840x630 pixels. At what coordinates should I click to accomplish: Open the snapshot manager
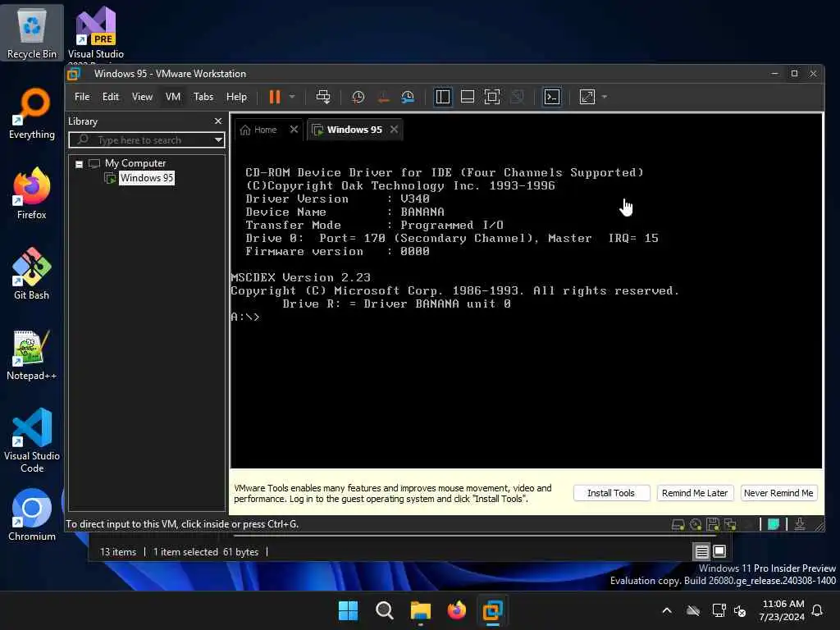coord(408,97)
